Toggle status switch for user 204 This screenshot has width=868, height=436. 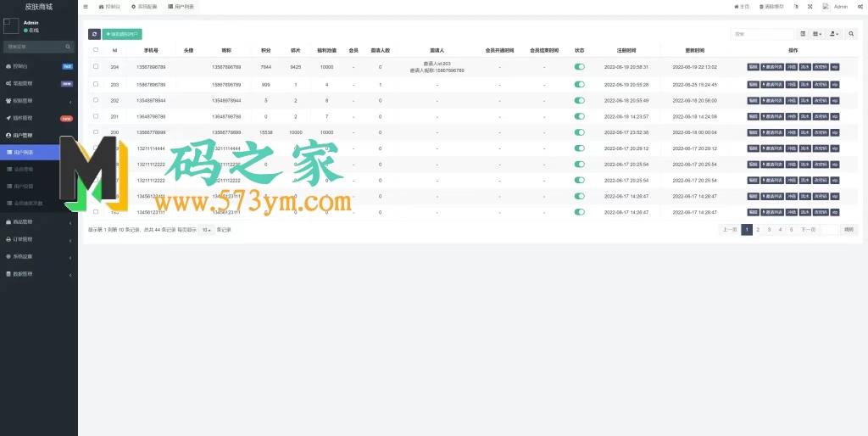tap(580, 66)
